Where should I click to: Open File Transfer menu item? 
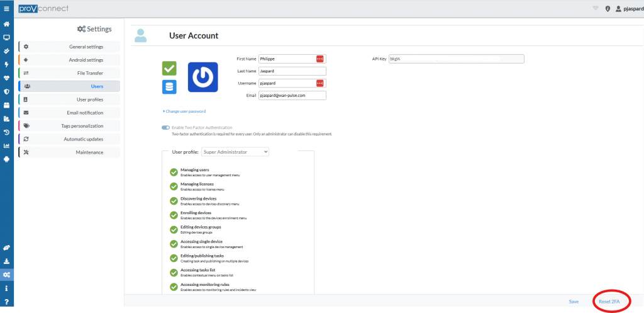pyautogui.click(x=69, y=73)
